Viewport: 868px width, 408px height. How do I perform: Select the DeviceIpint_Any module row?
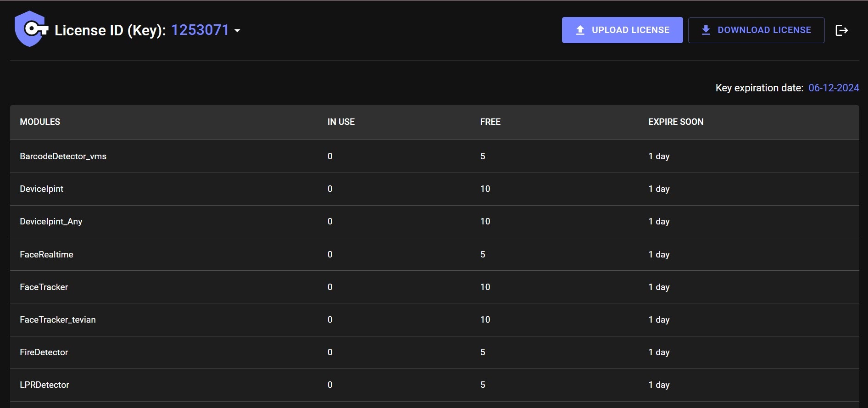click(51, 222)
